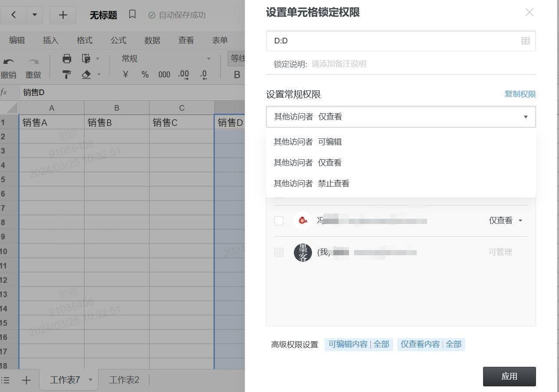Screen dimensions: 559x392
Task: Toggle bold formatting
Action: tap(237, 75)
